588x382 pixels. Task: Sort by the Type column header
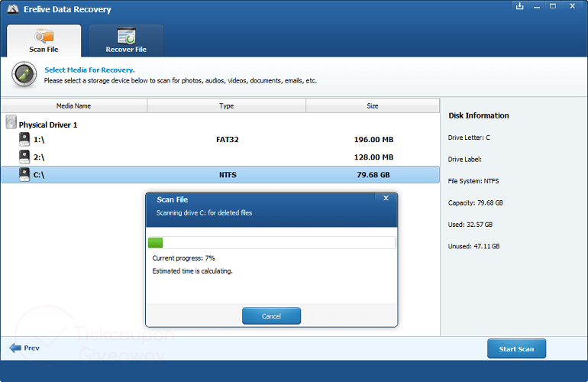(227, 106)
